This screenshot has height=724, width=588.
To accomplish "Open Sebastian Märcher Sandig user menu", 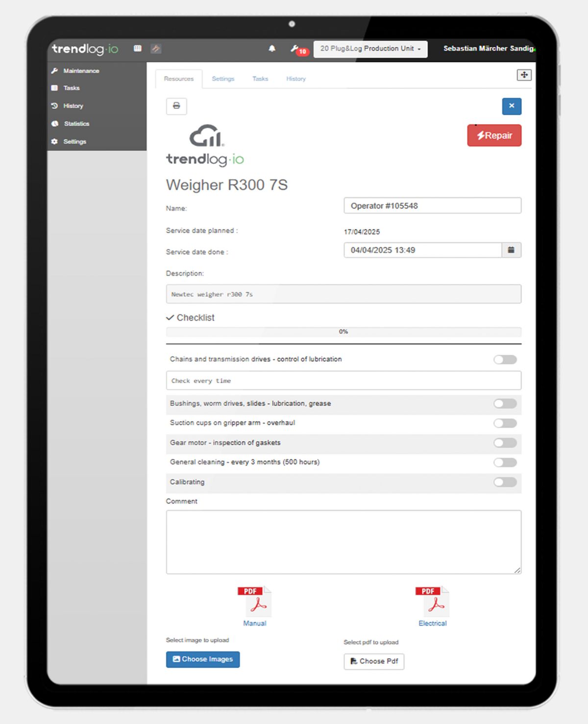I will click(489, 48).
